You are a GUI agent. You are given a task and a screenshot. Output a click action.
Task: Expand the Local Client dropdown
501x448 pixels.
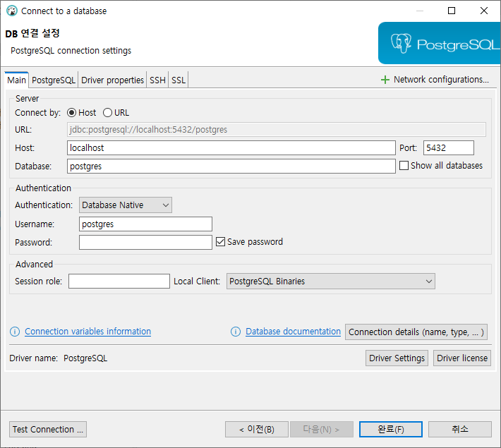(x=331, y=281)
